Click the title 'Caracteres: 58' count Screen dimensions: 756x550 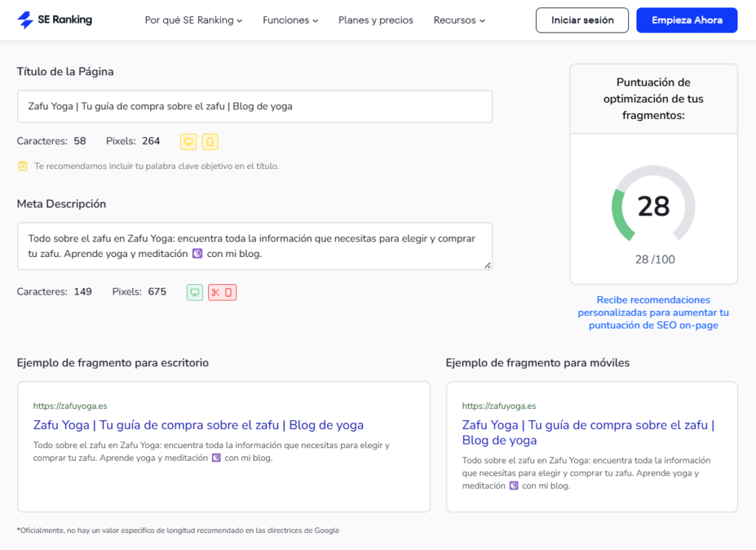tap(51, 141)
